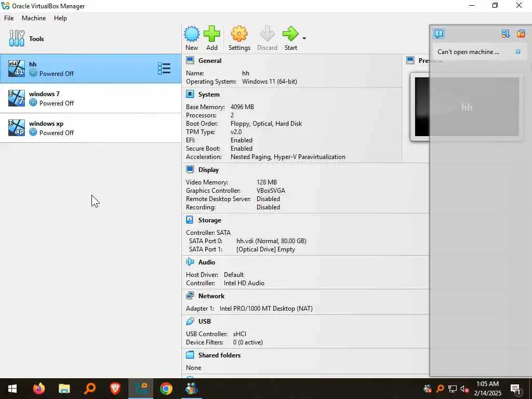Open the Start button dropdown arrow

click(x=304, y=38)
